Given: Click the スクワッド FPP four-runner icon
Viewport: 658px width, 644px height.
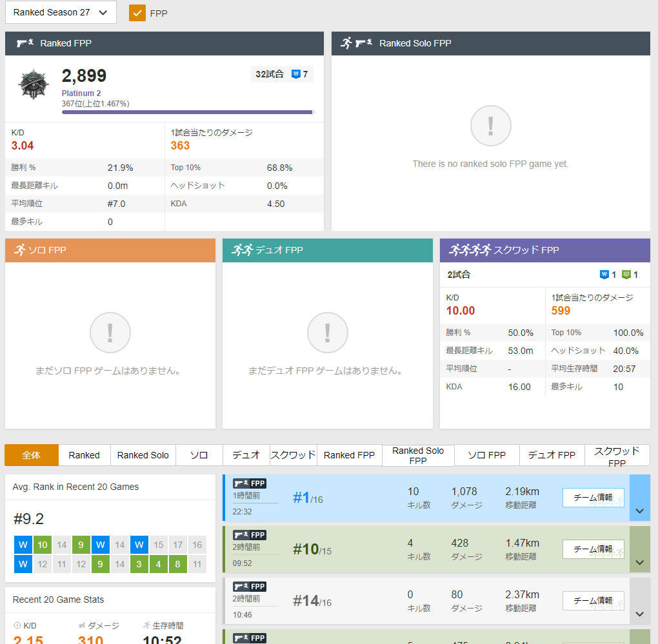Looking at the screenshot, I should 470,250.
